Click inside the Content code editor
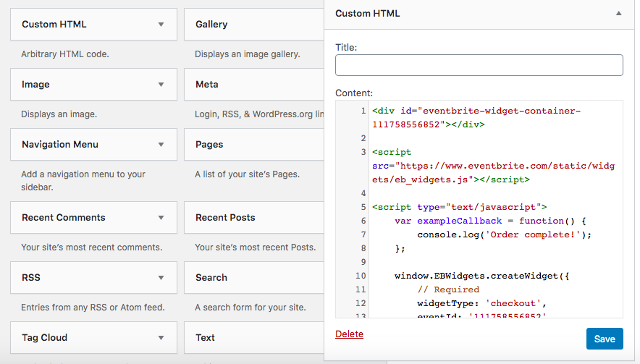Screen dimensions: 640x364 (x=479, y=209)
